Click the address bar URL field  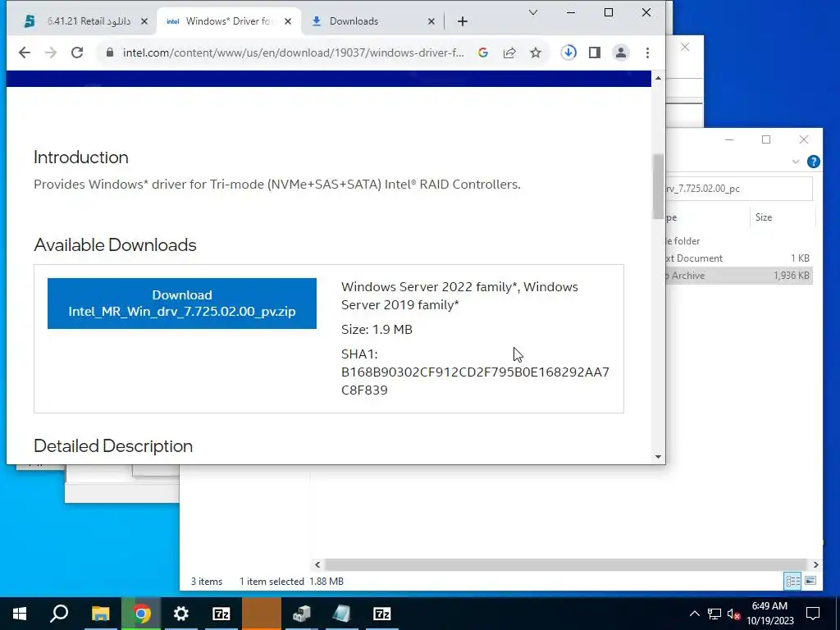click(x=294, y=52)
